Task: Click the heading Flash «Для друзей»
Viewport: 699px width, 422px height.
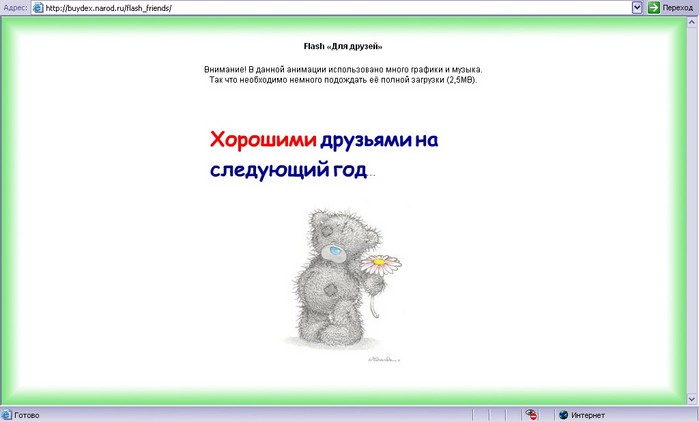Action: click(343, 46)
